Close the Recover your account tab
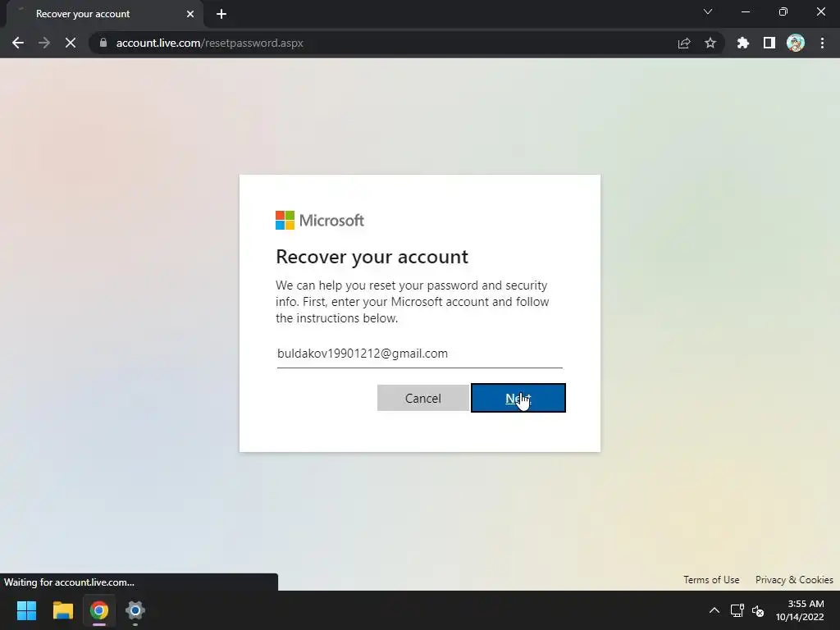 [190, 14]
